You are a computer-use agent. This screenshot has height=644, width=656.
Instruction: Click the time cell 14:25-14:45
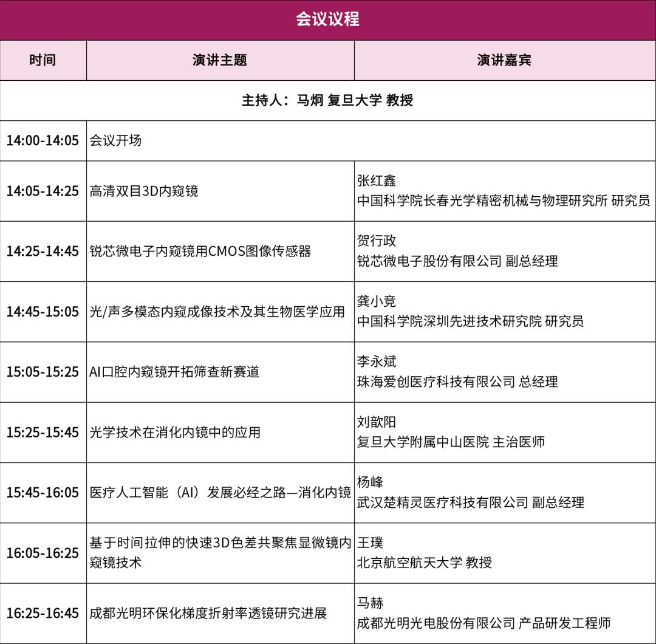(43, 252)
